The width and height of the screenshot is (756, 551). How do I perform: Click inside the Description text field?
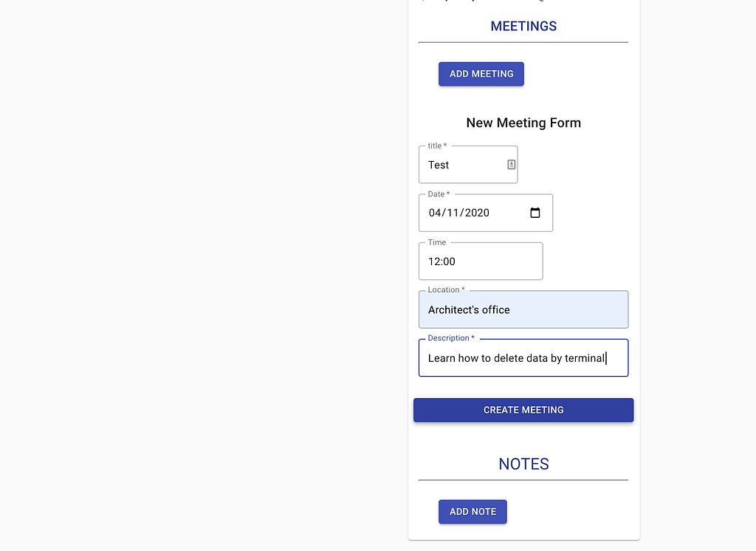pyautogui.click(x=523, y=357)
